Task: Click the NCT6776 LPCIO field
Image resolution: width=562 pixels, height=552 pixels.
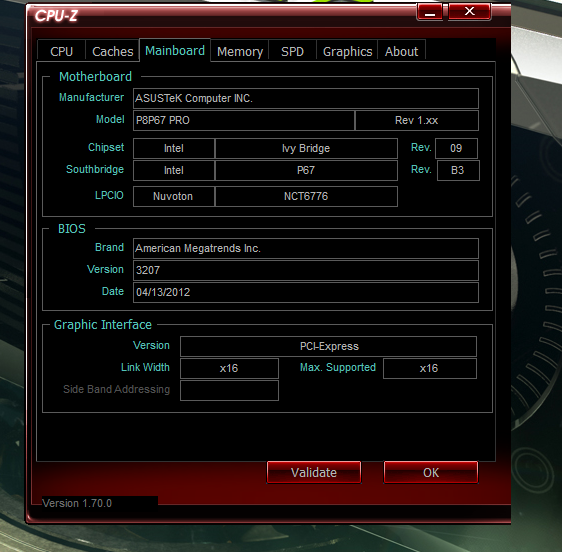Action: 306,196
